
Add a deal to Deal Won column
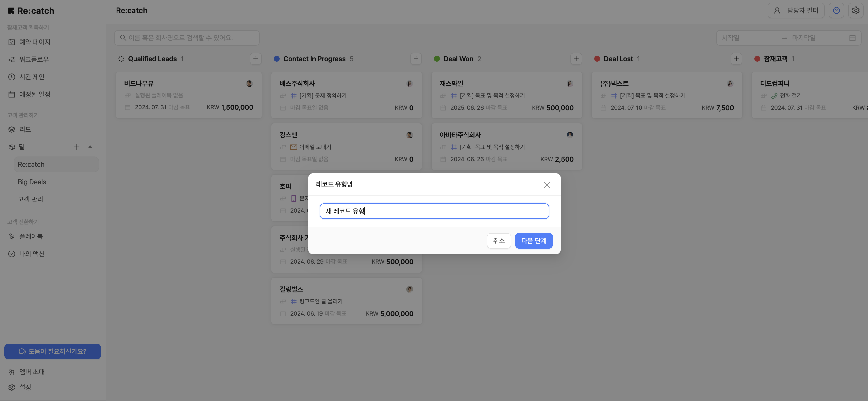[x=576, y=59]
